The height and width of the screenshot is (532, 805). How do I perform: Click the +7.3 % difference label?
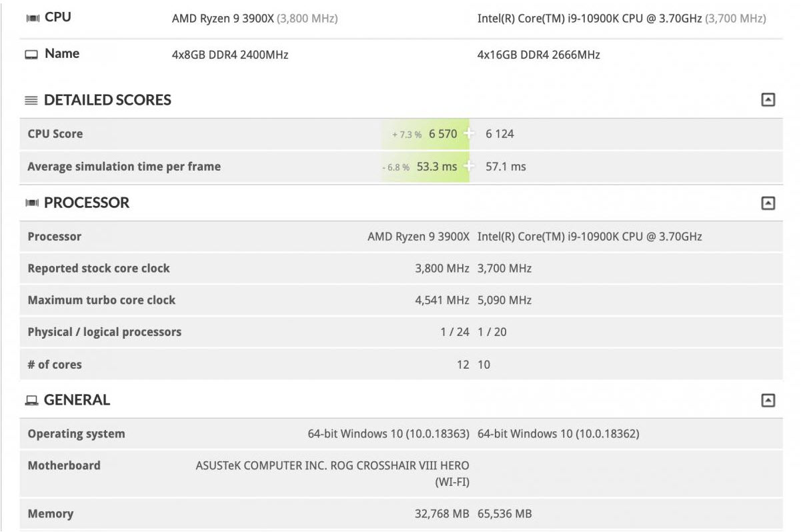click(x=407, y=135)
